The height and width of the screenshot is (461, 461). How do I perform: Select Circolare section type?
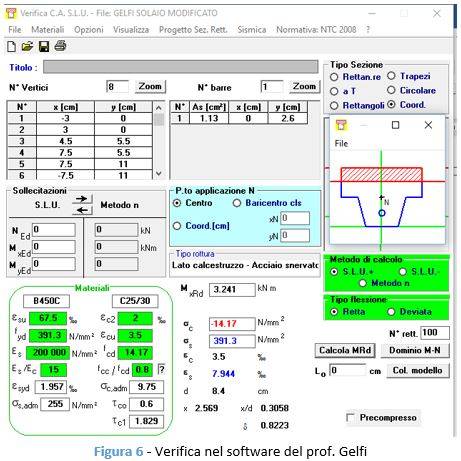(x=391, y=90)
